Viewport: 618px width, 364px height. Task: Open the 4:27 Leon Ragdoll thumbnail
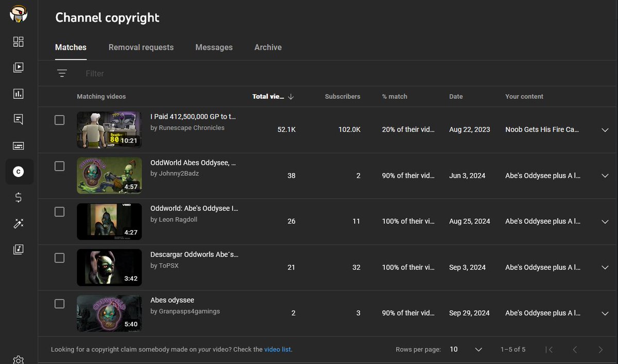pyautogui.click(x=109, y=221)
